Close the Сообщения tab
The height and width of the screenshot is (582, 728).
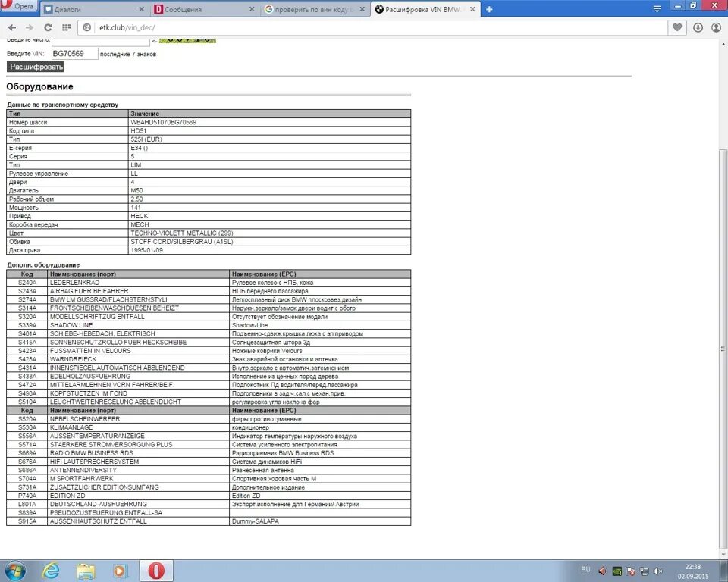click(252, 9)
